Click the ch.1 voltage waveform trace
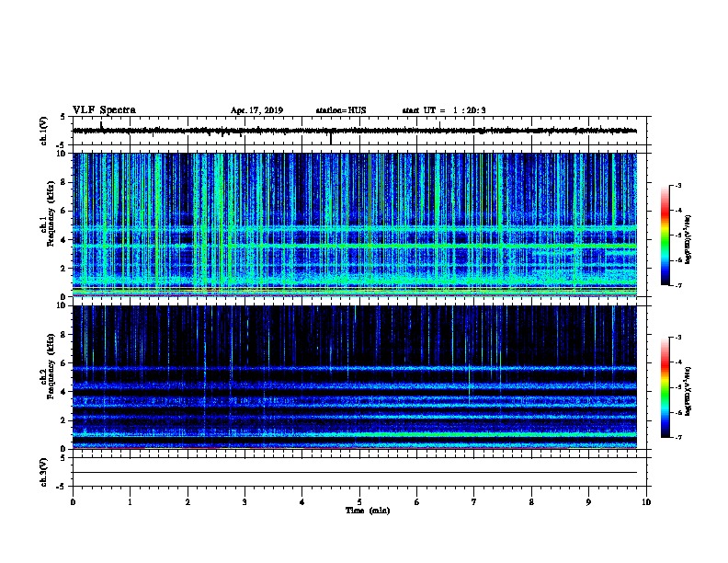 (x=355, y=131)
